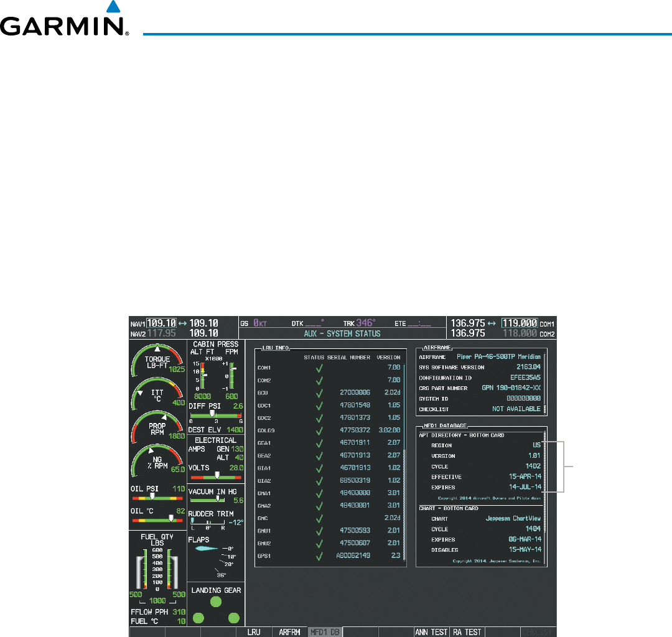Click the Garmin logo

click(x=64, y=19)
